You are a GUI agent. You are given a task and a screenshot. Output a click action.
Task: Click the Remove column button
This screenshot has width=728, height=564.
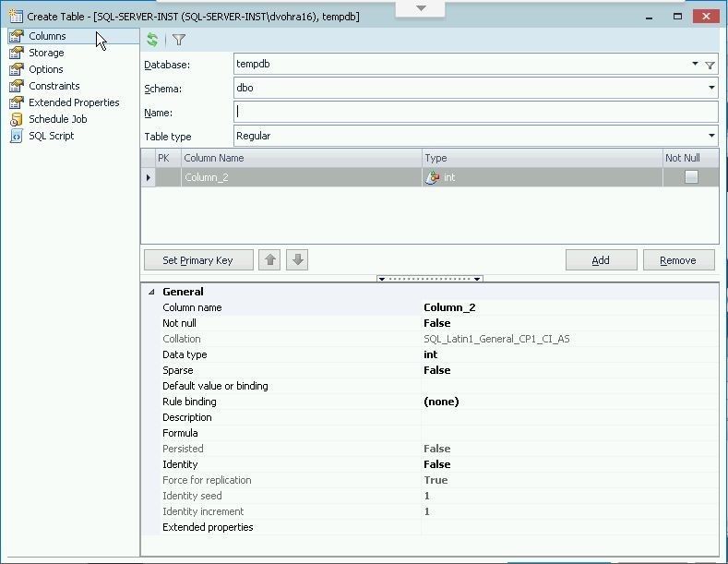pyautogui.click(x=678, y=260)
